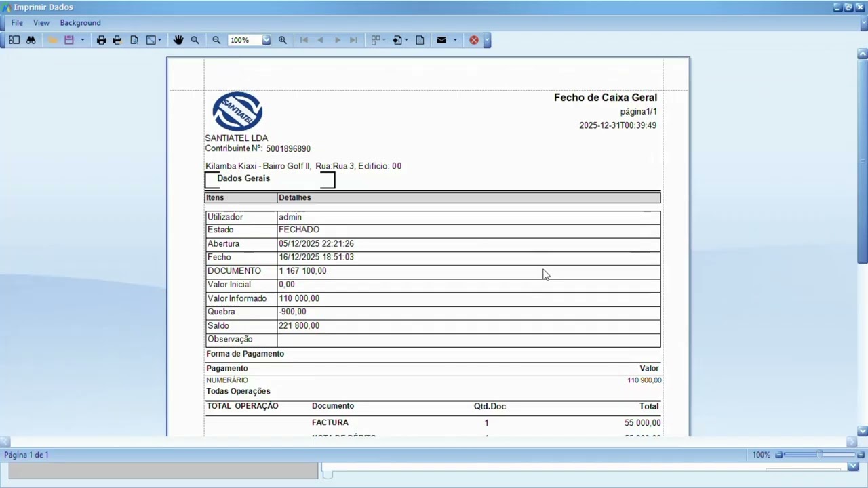
Task: Click contributor number 5001896890
Action: [x=288, y=148]
